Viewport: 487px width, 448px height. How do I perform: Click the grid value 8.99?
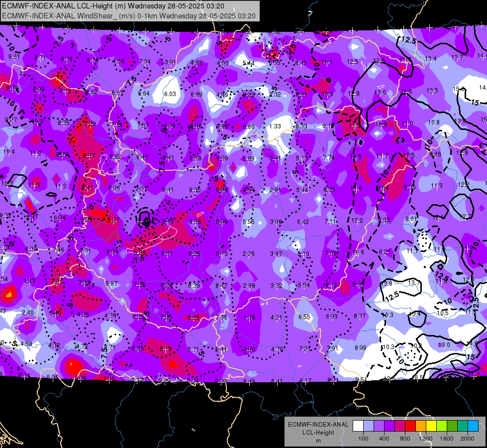click(361, 347)
